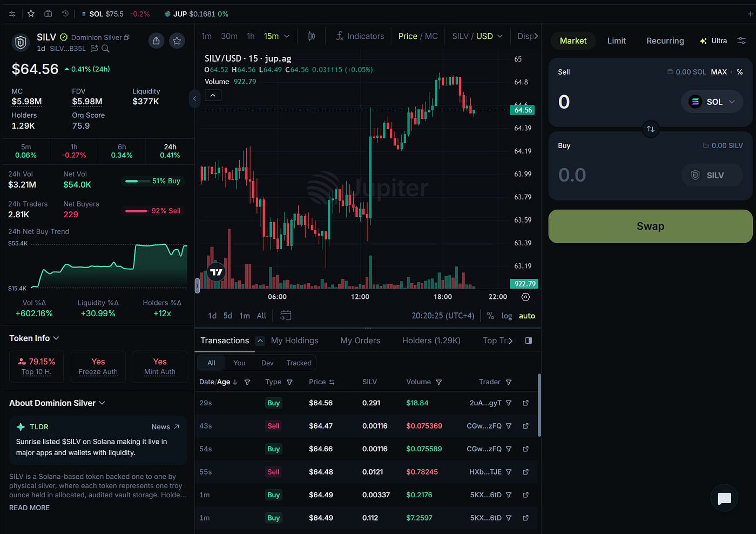Show only Dev transactions
The height and width of the screenshot is (534, 756).
pyautogui.click(x=267, y=363)
